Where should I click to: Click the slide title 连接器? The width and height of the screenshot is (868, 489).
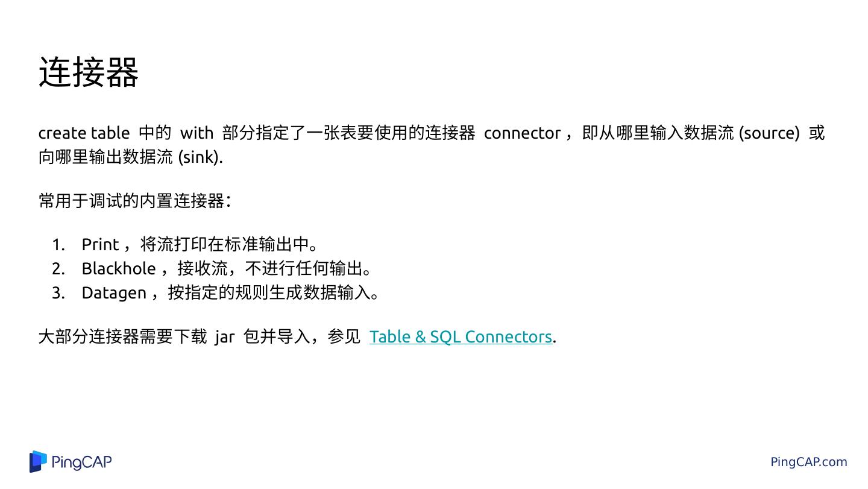click(89, 72)
